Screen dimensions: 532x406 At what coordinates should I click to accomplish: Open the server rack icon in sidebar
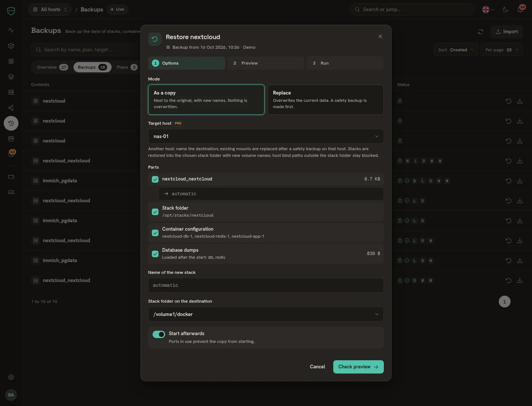coord(11,92)
